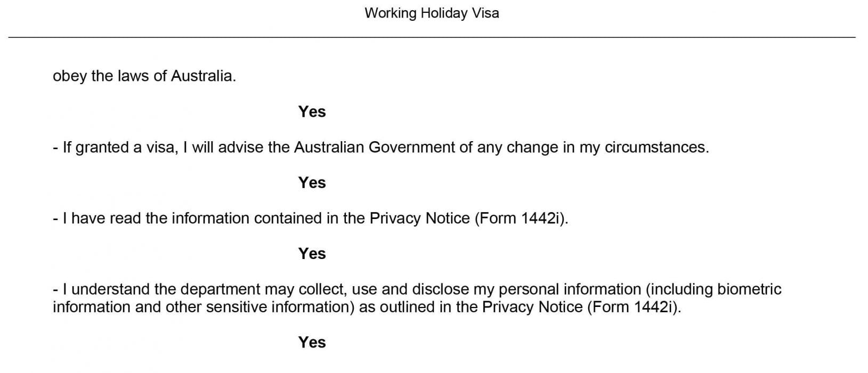
Task: Select the Yes under 'obey the laws of Australia'
Action: point(312,111)
